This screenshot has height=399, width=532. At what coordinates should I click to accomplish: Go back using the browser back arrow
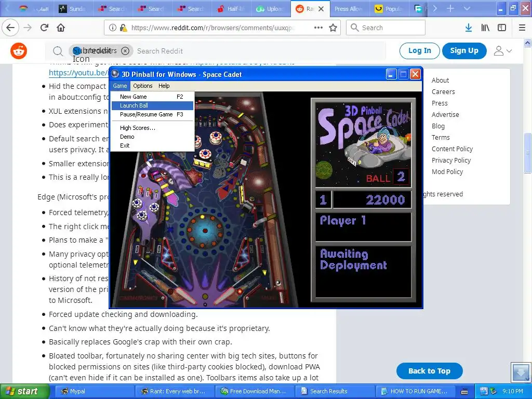[10, 28]
